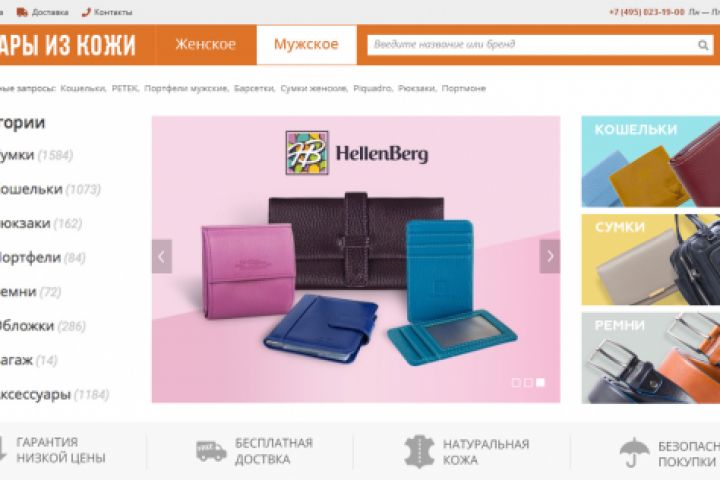Viewport: 720px width, 480px height.
Task: Open the Ремни promo tile
Action: tap(651, 358)
